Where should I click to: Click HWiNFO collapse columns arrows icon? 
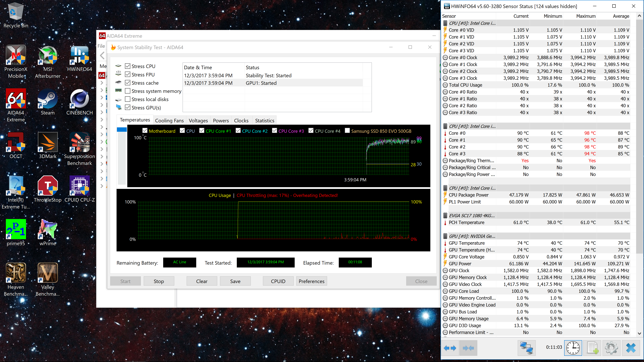click(468, 348)
